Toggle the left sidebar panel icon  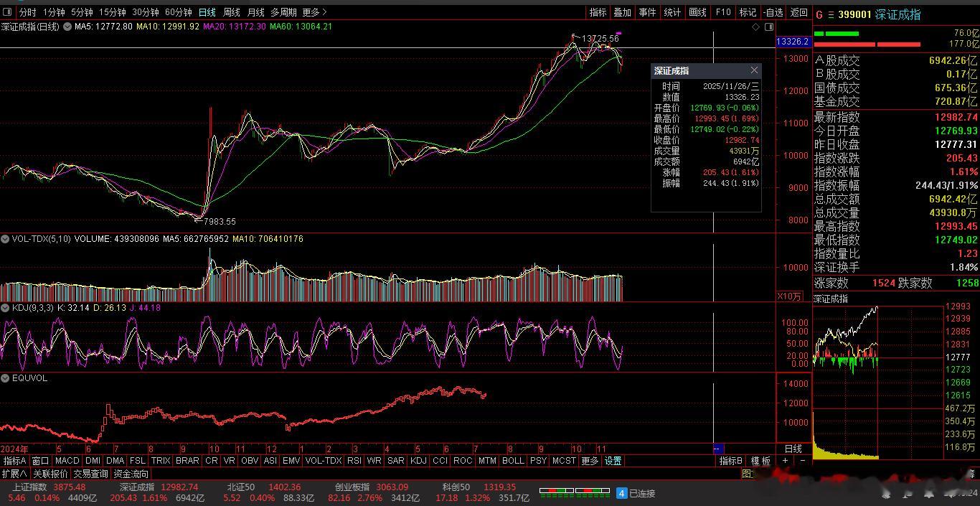(7, 12)
